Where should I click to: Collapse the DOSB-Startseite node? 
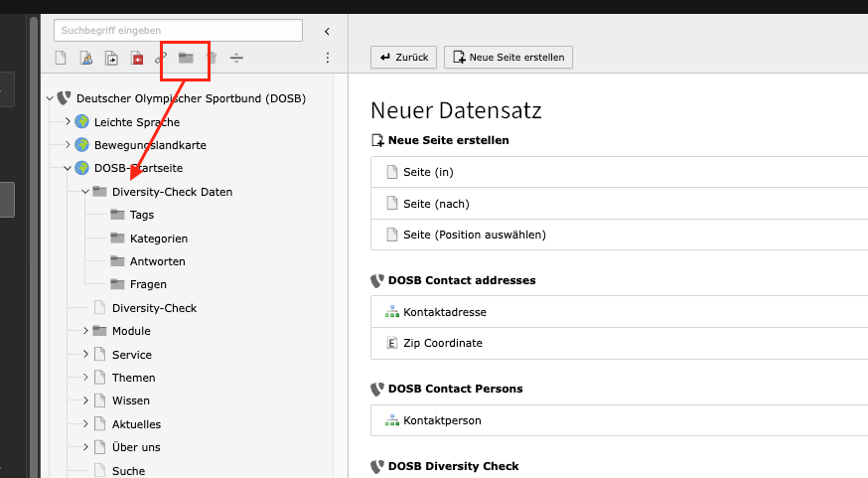[x=68, y=168]
